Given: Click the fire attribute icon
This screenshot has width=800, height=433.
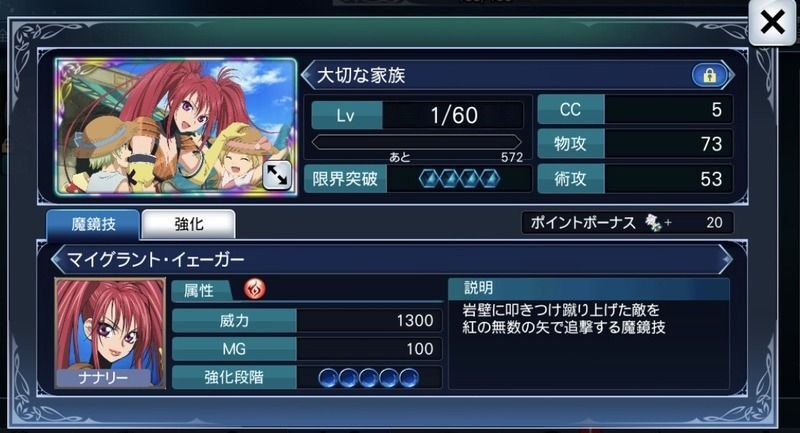Looking at the screenshot, I should [x=254, y=289].
